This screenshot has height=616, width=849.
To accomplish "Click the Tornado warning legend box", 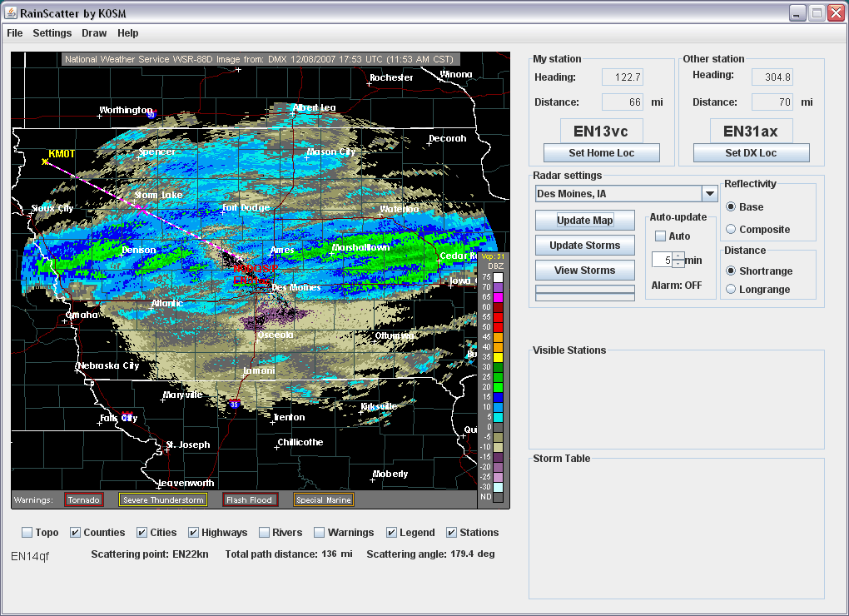I will 84,500.
